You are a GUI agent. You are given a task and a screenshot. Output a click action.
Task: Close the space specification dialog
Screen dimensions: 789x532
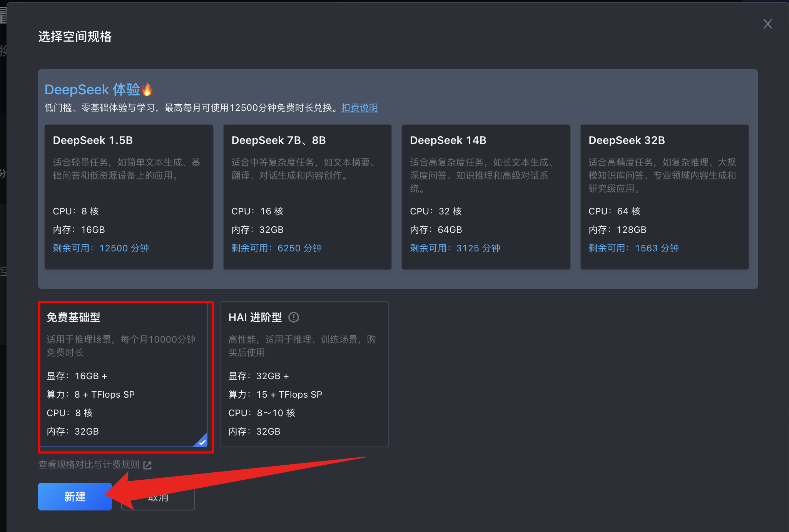coord(767,24)
